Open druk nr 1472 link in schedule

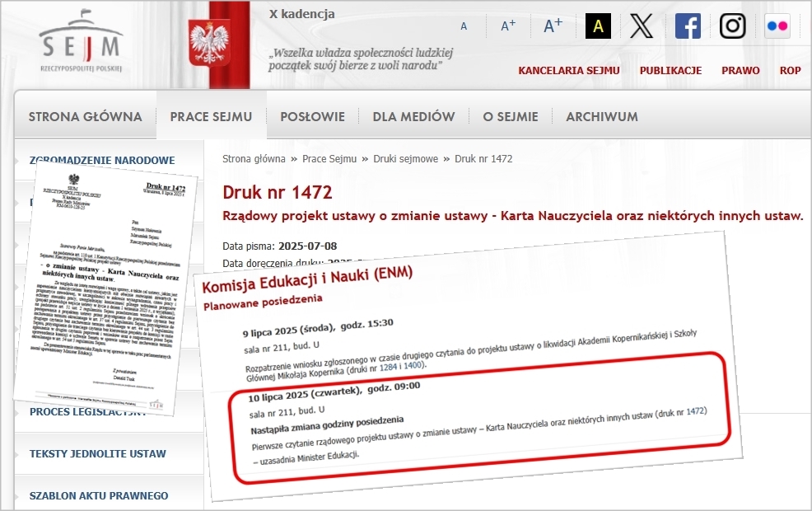click(x=696, y=411)
